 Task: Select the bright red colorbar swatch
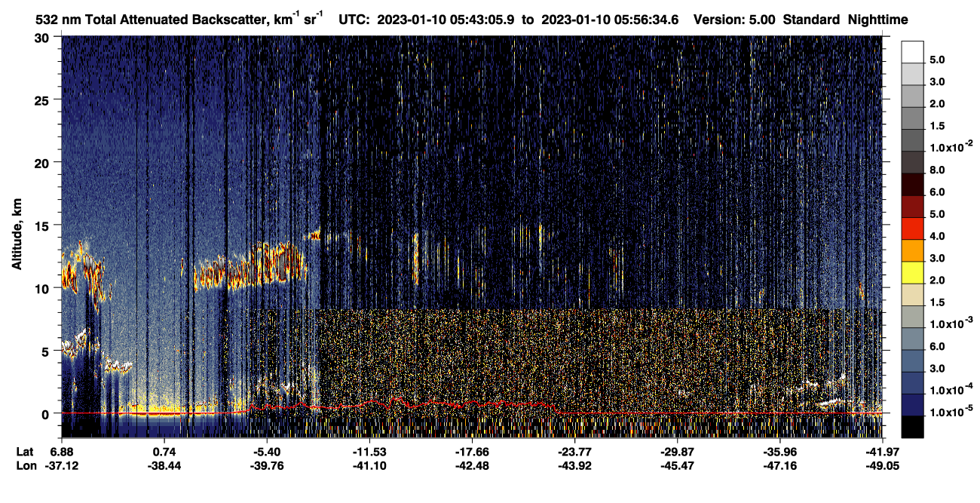tap(912, 228)
